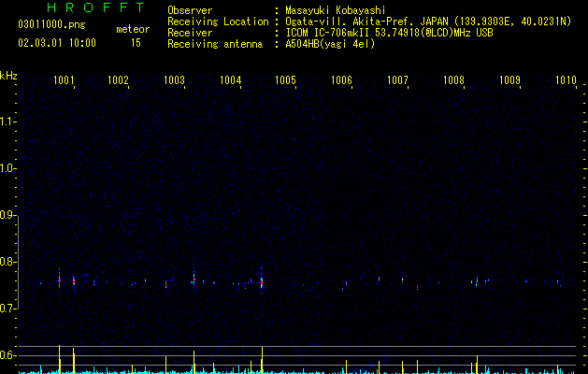
Task: Click the meteor echo after 1008
Action: pyautogui.click(x=477, y=281)
